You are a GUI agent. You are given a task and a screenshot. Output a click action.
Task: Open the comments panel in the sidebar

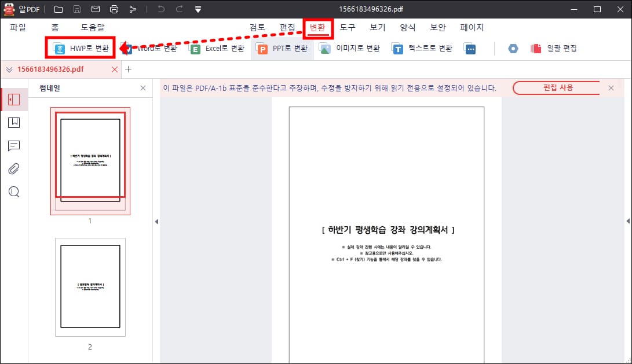pos(13,146)
